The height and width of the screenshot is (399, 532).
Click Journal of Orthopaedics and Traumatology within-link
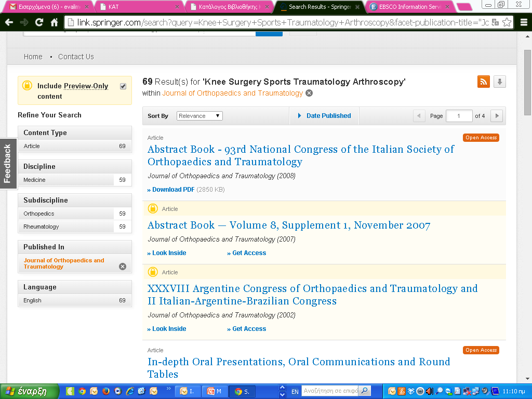tap(232, 93)
